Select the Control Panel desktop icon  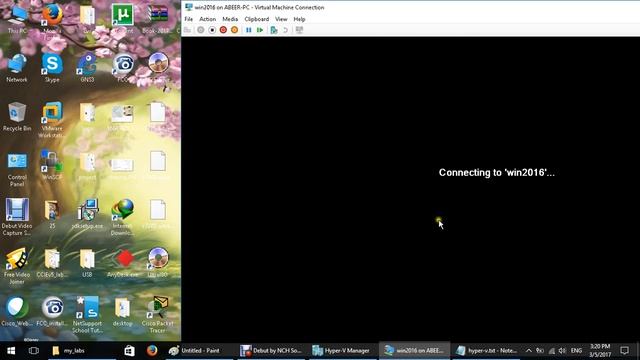tap(17, 169)
